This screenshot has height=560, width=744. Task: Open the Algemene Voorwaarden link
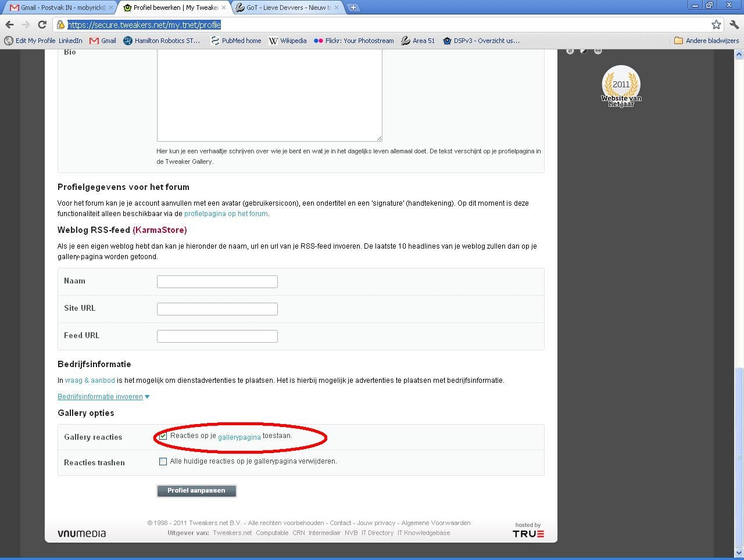click(436, 523)
